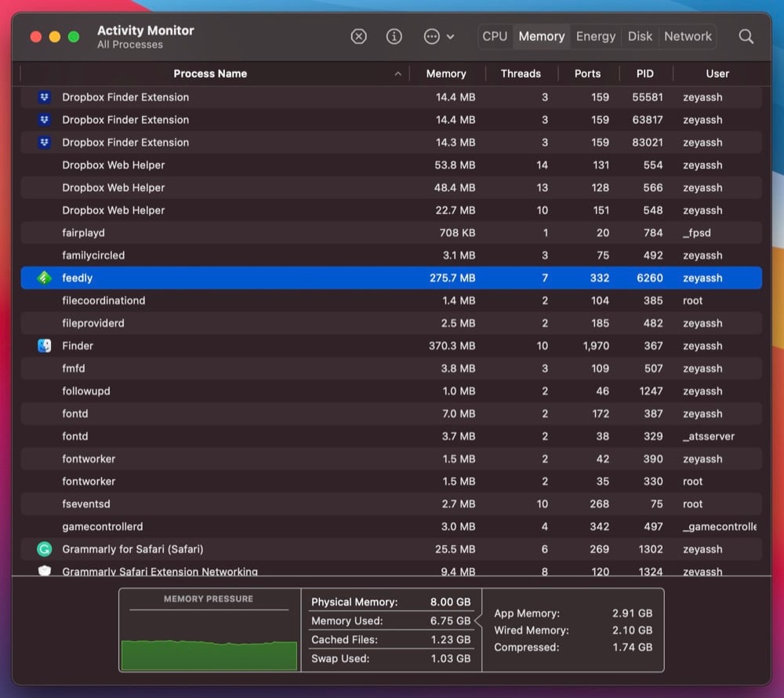Click the Physical Memory 8.00 GB entry
The height and width of the screenshot is (698, 784).
pyautogui.click(x=390, y=602)
